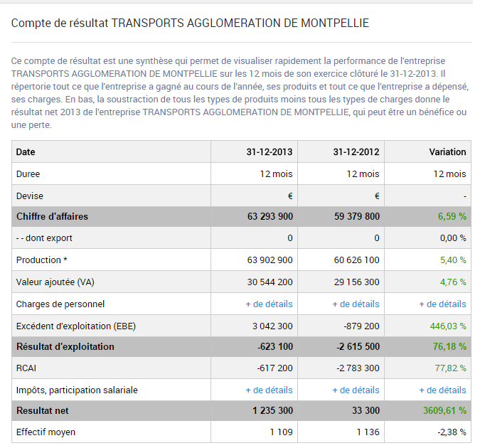
Task: Select the Résultat d'exploitation row label
Action: 65,346
